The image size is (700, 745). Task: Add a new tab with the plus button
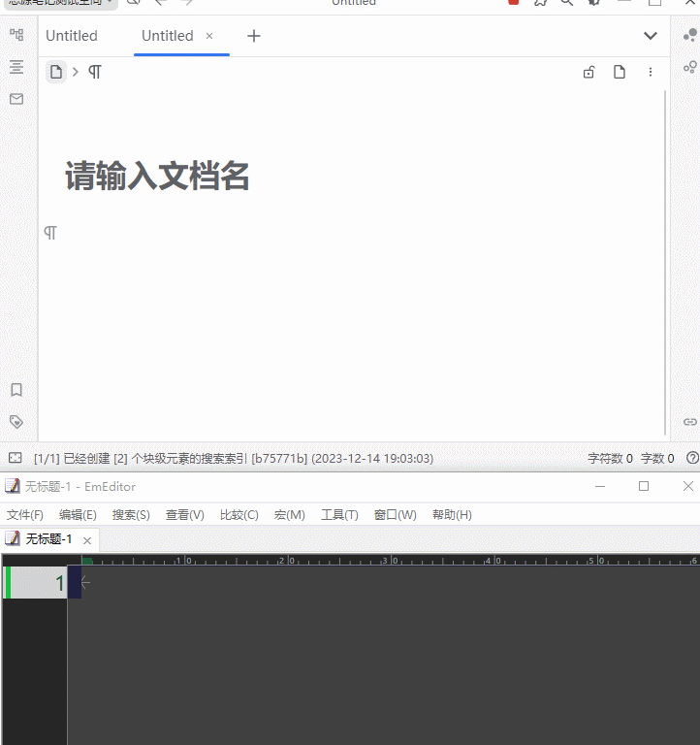[x=254, y=36]
